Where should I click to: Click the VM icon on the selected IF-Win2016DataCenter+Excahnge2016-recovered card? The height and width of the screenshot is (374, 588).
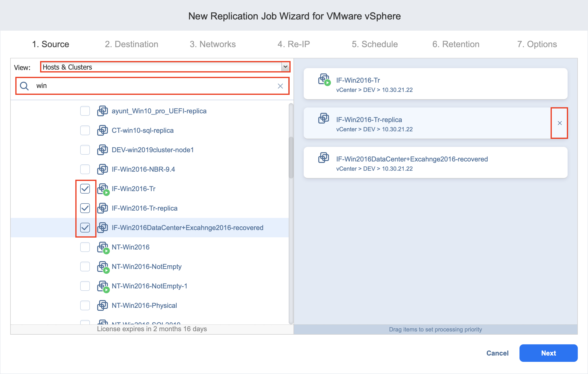click(324, 158)
